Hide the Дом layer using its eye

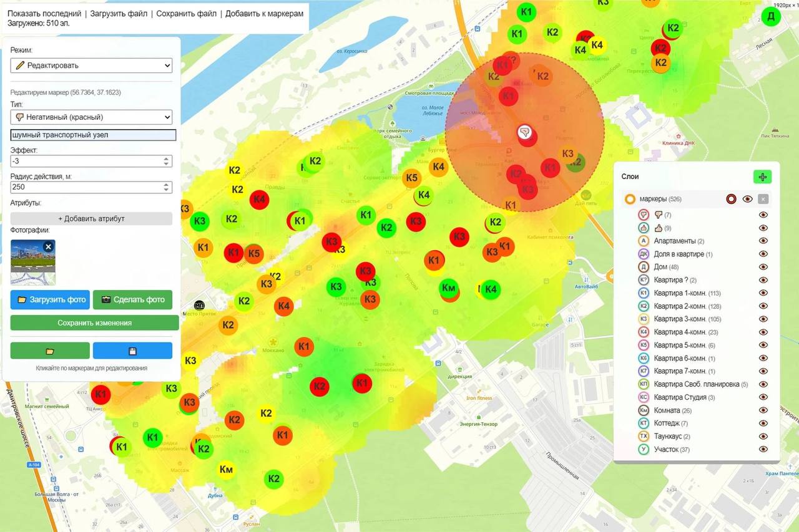(x=763, y=267)
